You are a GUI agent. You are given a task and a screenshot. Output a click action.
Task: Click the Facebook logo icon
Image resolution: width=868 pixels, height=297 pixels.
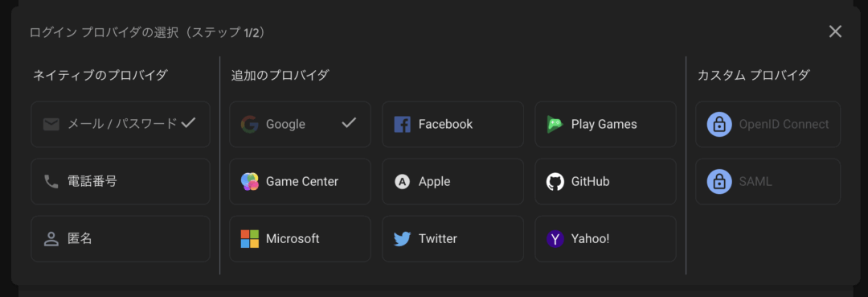[x=402, y=124]
